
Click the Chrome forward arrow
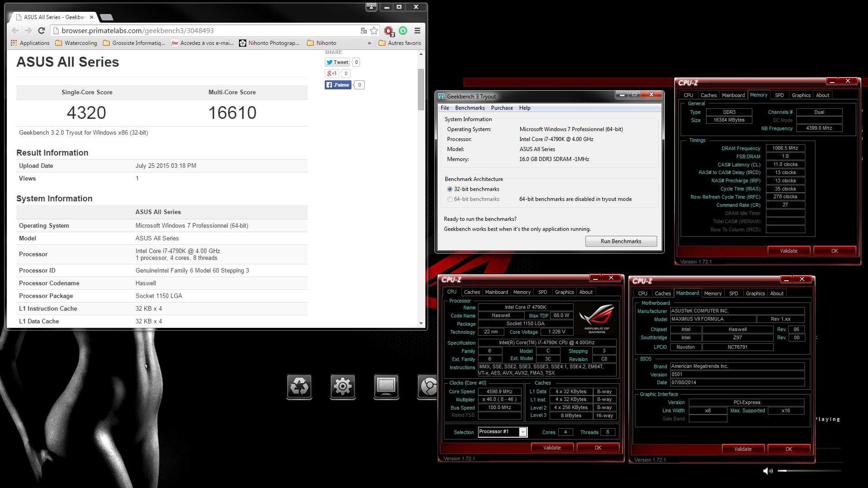click(x=28, y=30)
